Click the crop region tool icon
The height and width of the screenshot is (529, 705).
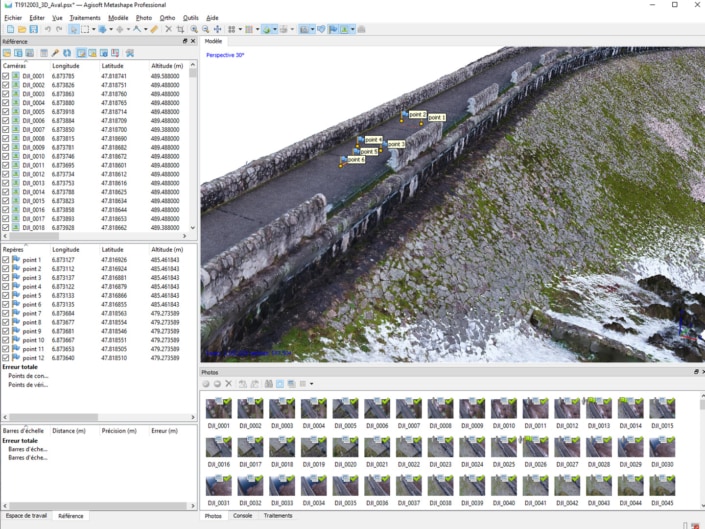pos(181,29)
